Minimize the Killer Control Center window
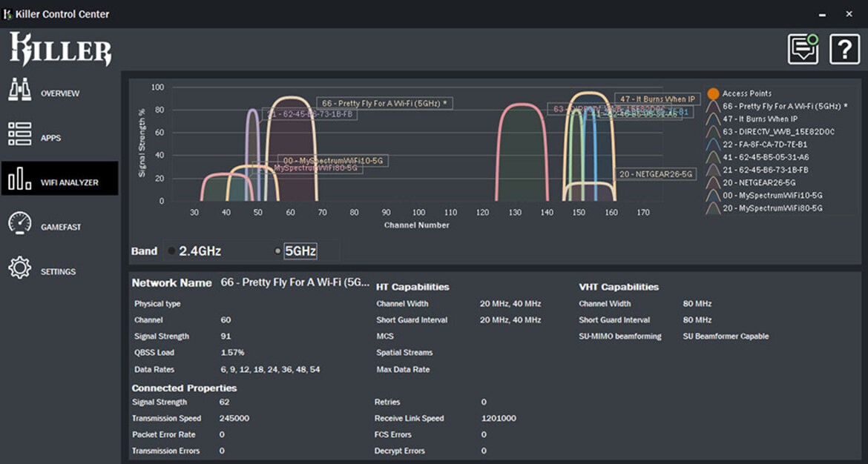868x464 pixels. click(x=823, y=15)
